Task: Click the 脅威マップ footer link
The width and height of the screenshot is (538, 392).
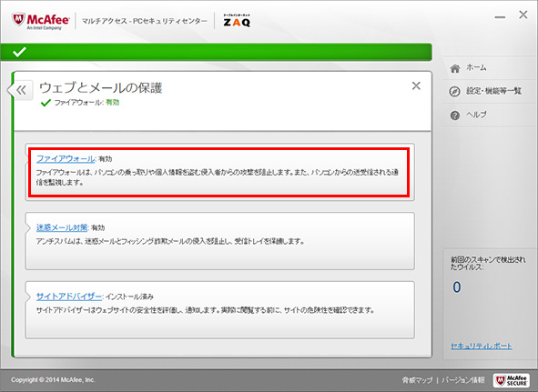Action: [x=417, y=380]
